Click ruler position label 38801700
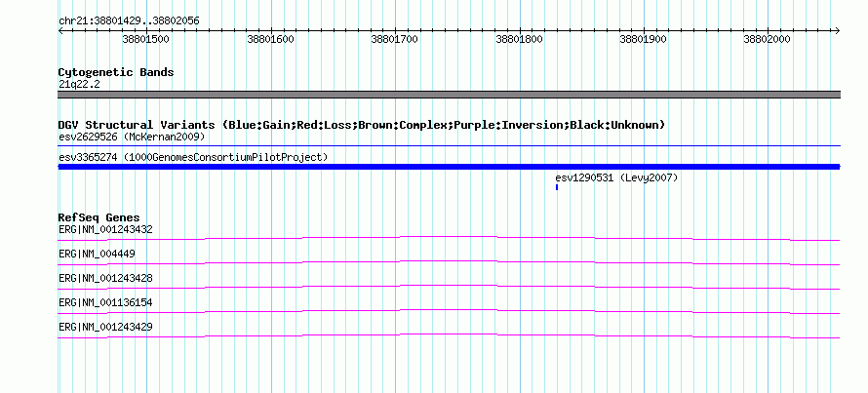Screen dimensions: 868x393 tap(395, 39)
